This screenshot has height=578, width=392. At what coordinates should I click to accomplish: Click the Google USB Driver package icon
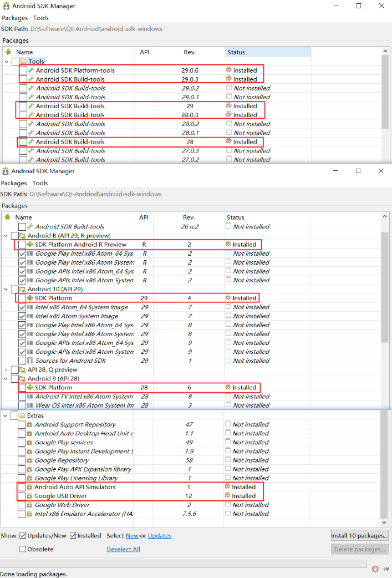click(30, 496)
